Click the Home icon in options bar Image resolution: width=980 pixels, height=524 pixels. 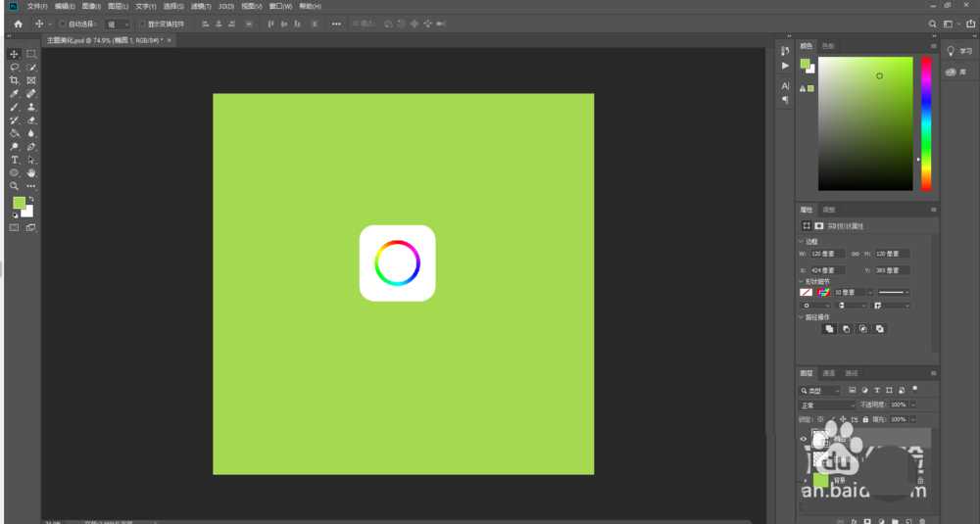tap(18, 24)
